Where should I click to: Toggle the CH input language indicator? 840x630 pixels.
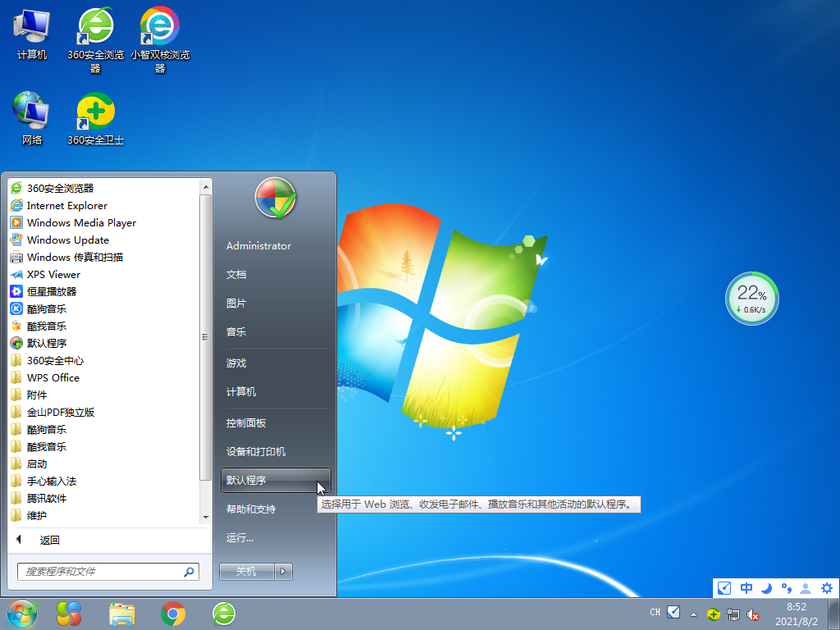(x=655, y=612)
